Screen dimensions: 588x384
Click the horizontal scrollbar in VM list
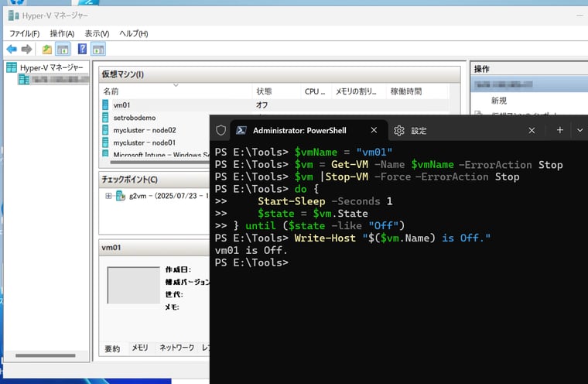click(160, 163)
